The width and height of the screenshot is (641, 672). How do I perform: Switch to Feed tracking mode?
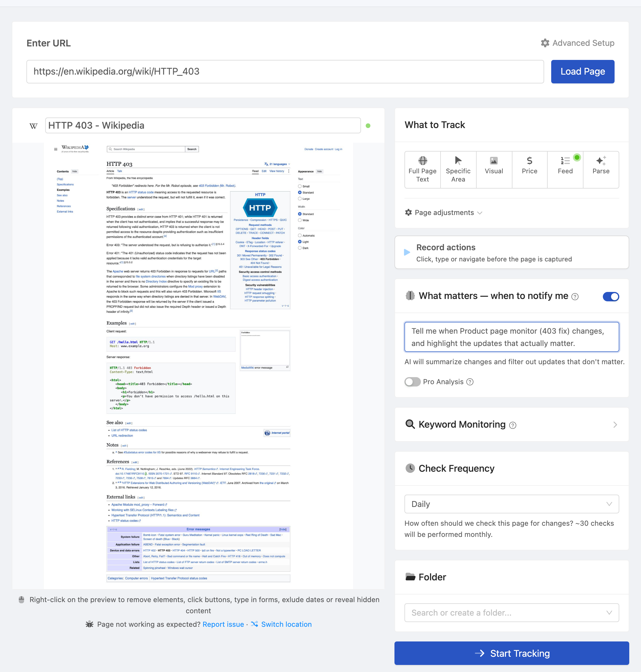click(x=565, y=170)
